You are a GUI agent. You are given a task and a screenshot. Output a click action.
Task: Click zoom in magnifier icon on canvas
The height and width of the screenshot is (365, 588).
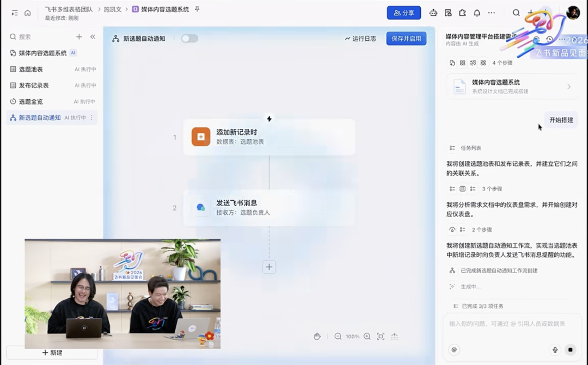[367, 337]
